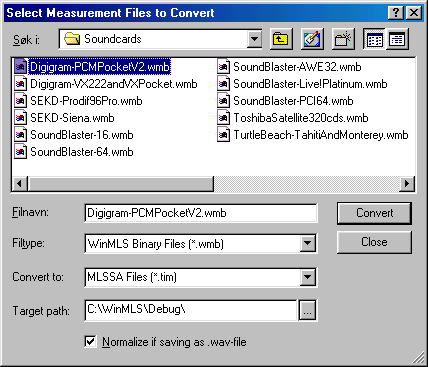The image size is (428, 367).
Task: Select the SoundBlaster-AWE32.wmb file icon
Action: [224, 67]
